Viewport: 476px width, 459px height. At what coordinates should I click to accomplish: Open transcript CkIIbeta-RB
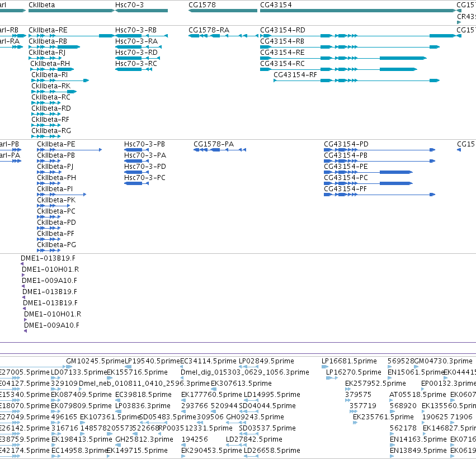click(48, 41)
